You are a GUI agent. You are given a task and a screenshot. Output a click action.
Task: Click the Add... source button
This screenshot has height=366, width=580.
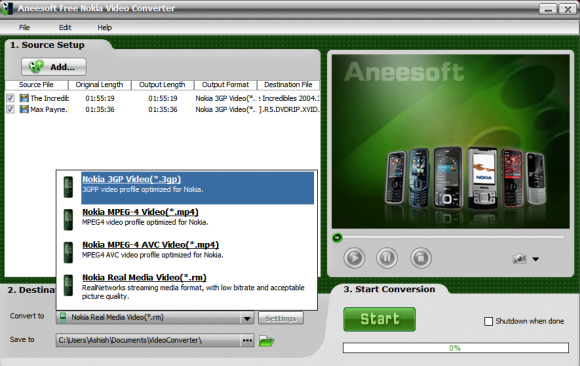[x=54, y=67]
